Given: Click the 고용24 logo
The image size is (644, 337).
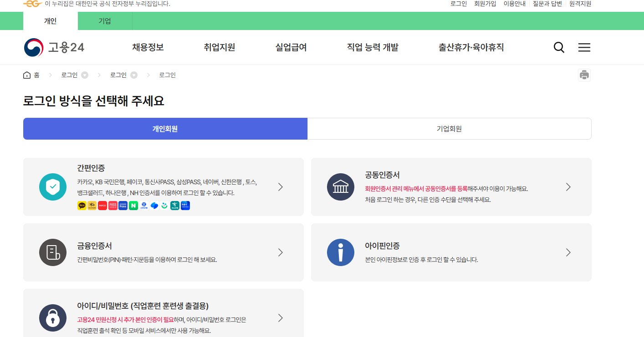Looking at the screenshot, I should [54, 47].
